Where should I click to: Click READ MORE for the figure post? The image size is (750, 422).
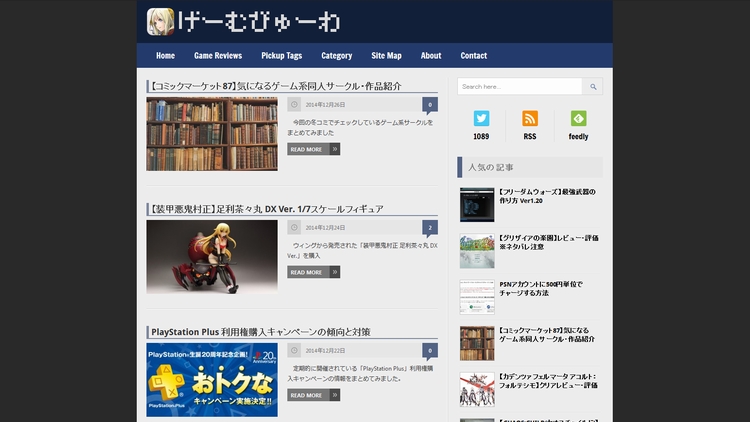(314, 272)
